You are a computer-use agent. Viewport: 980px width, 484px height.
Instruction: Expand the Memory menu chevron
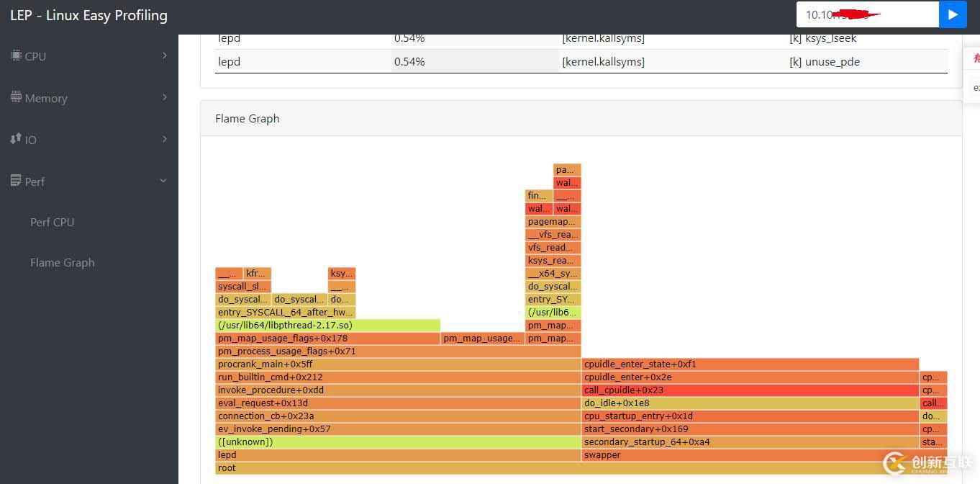[x=165, y=97]
